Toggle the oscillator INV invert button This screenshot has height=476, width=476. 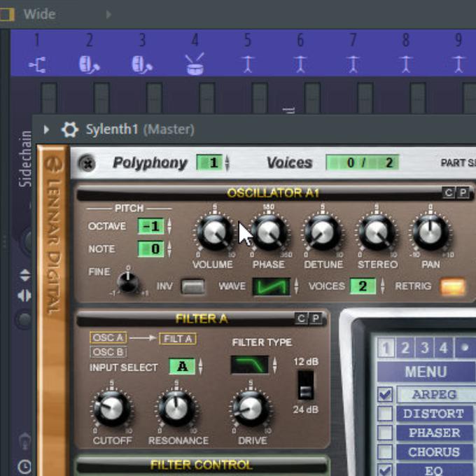192,286
